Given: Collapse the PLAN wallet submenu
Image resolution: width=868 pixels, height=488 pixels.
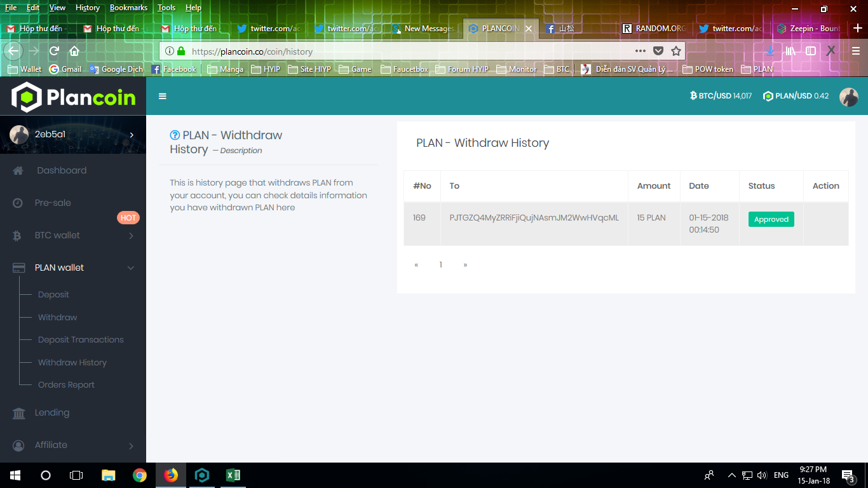Looking at the screenshot, I should click(x=73, y=268).
